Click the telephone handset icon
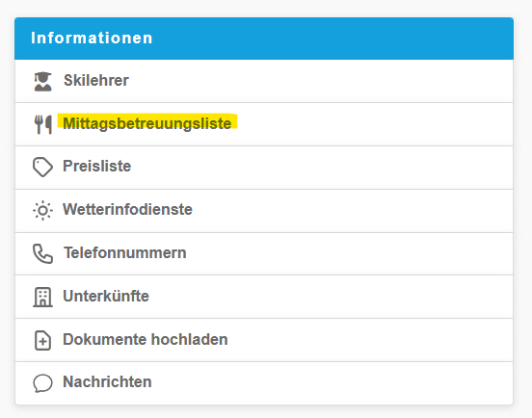The image size is (532, 418). [x=42, y=253]
